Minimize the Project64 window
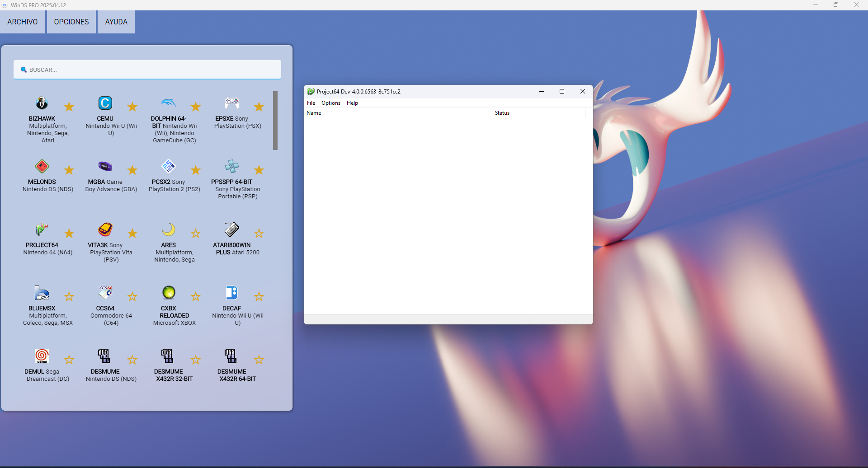This screenshot has height=468, width=868. point(542,91)
